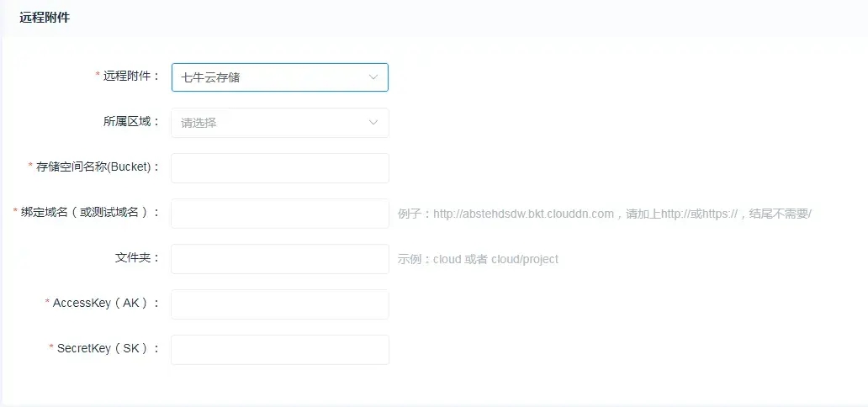
Task: Focus the AccessKey (AK) input field
Action: 279,304
